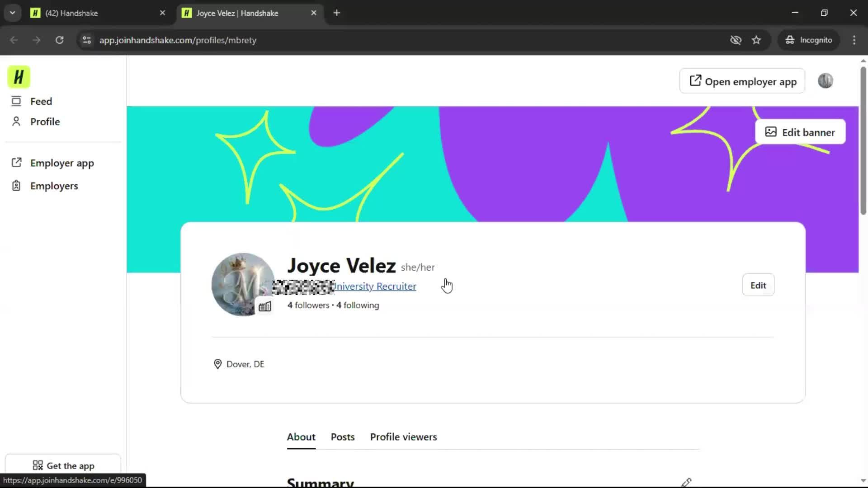This screenshot has width=868, height=488.
Task: Click the she/her pronouns text
Action: [418, 267]
